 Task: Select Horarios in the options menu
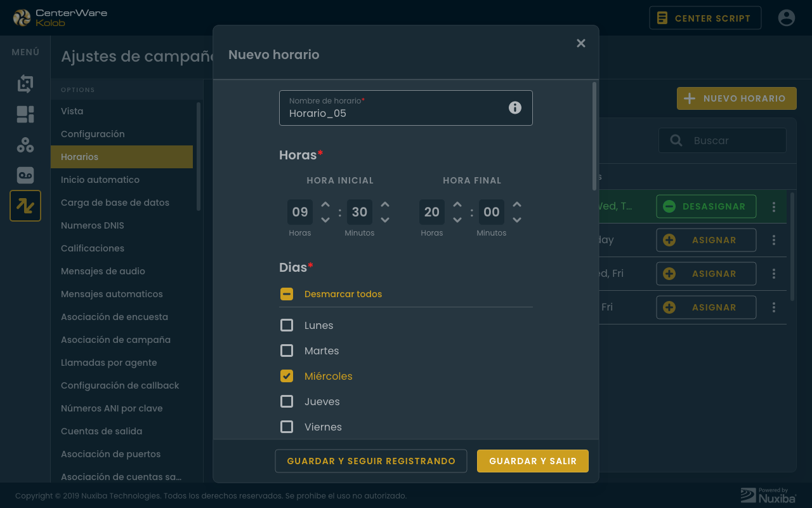[122, 157]
